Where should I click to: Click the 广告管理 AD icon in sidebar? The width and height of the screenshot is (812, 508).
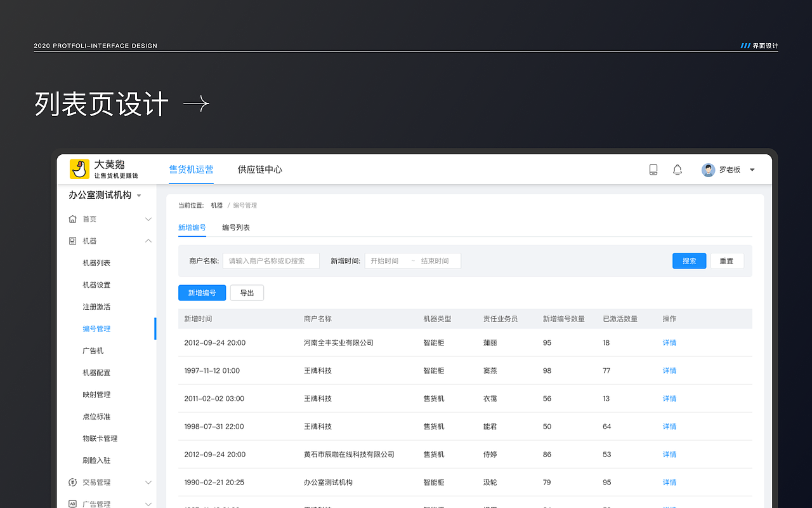72,504
